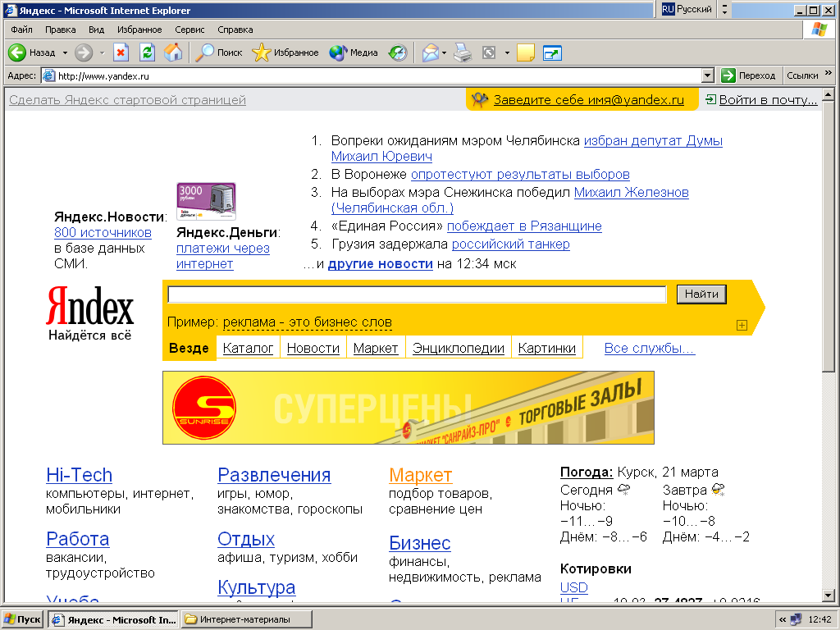Screen dimensions: 840x630
Task: Switch to the Каталог search tab
Action: coord(248,348)
